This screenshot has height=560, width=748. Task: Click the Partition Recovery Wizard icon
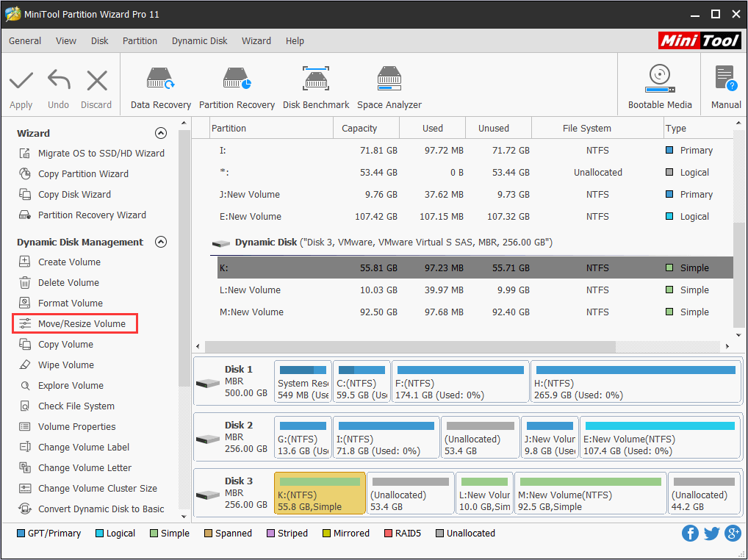[24, 215]
